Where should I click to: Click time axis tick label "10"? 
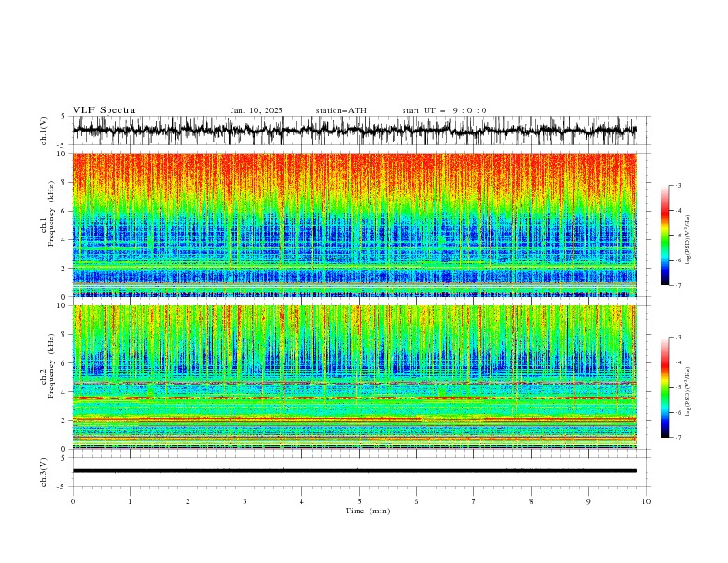(646, 501)
